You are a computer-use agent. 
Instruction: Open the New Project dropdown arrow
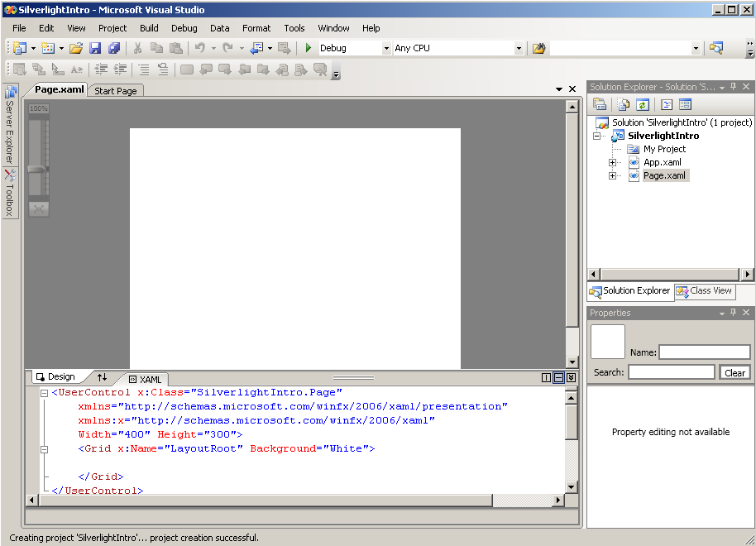click(33, 48)
